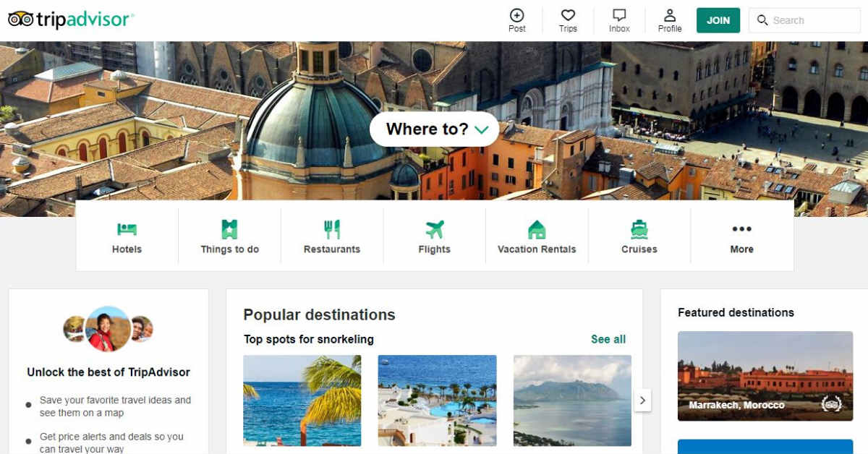Open the Post icon in header
The image size is (868, 454).
click(x=517, y=15)
